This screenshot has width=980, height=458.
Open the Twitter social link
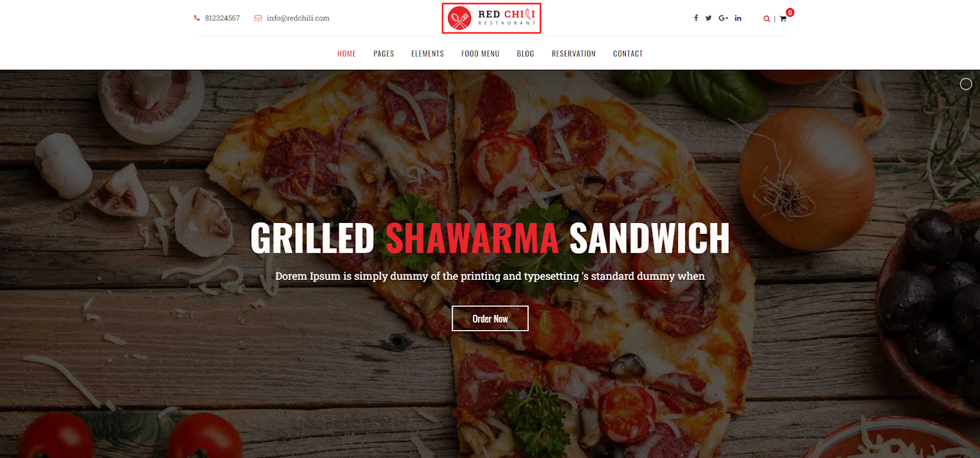(x=709, y=18)
